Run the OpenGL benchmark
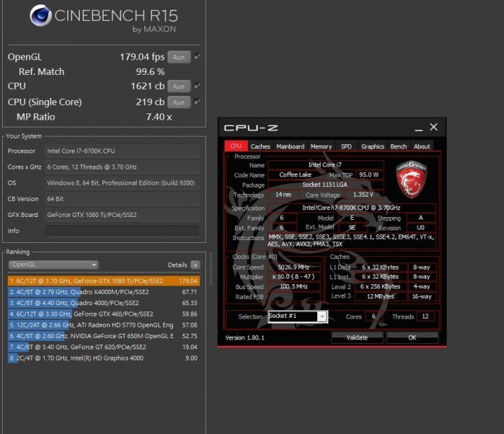Image resolution: width=504 pixels, height=434 pixels. point(179,57)
